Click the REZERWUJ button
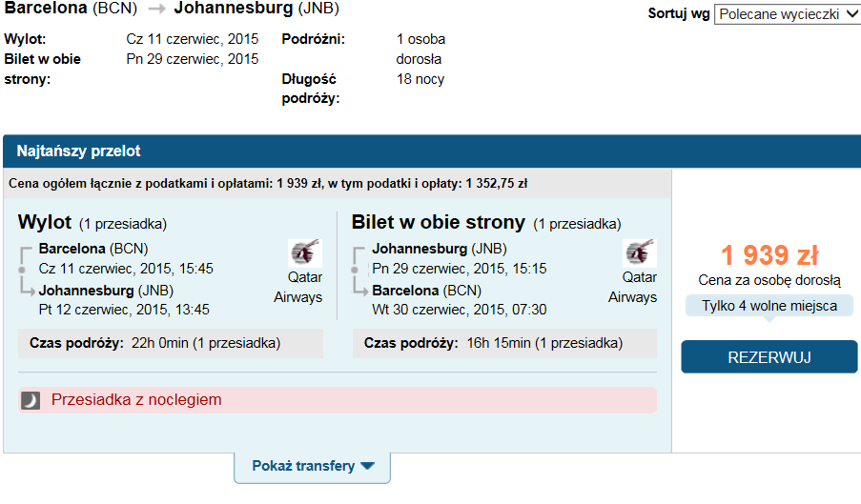This screenshot has height=504, width=861. tap(769, 357)
